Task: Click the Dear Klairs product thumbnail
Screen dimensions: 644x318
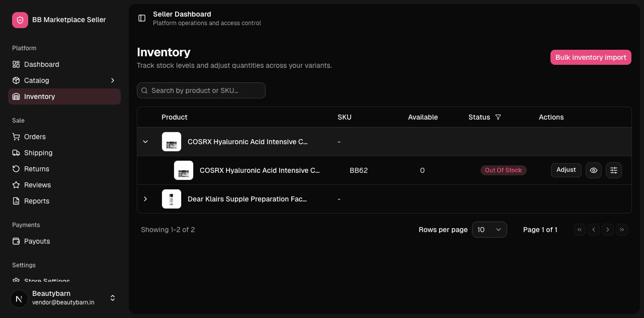Action: pos(172,199)
